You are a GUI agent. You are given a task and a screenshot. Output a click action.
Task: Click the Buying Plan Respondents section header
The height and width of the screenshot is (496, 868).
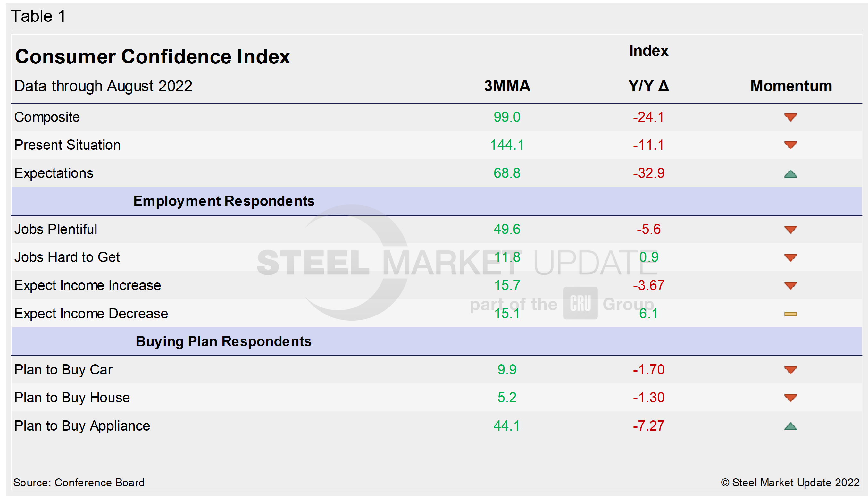tap(223, 341)
